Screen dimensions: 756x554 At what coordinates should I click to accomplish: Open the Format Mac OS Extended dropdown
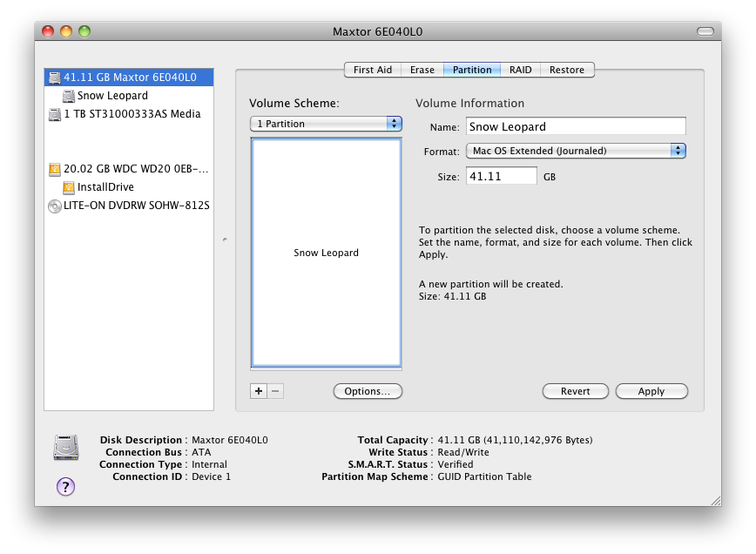point(576,151)
